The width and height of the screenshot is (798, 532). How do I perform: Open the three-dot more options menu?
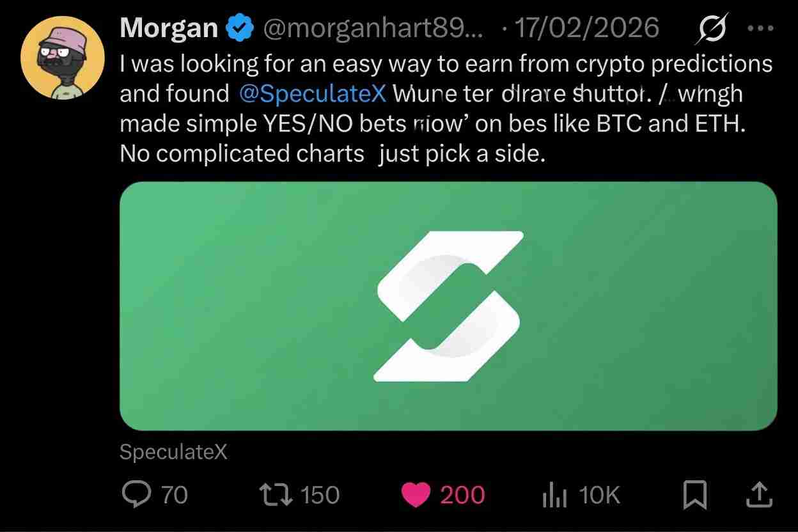click(x=761, y=28)
